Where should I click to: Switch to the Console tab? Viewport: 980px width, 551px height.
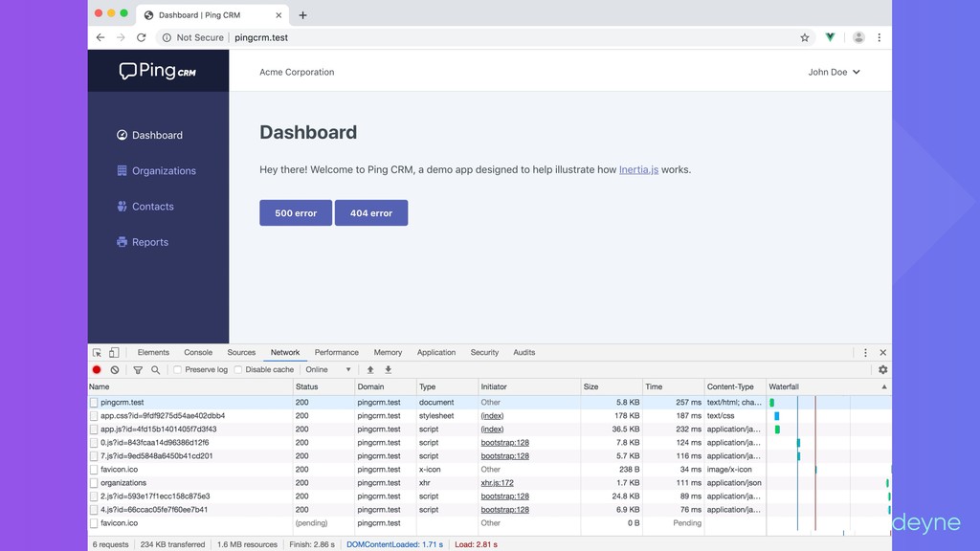pos(198,353)
